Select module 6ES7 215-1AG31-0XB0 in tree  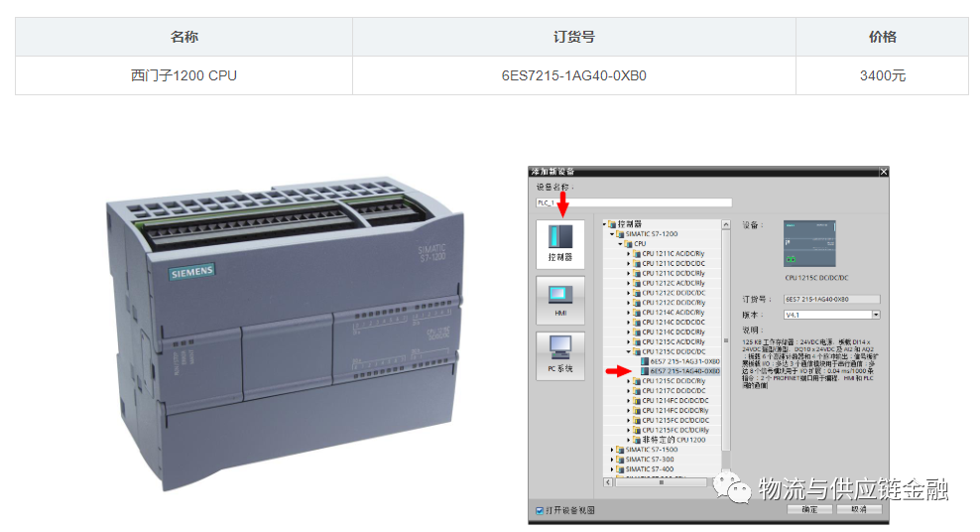click(x=684, y=361)
